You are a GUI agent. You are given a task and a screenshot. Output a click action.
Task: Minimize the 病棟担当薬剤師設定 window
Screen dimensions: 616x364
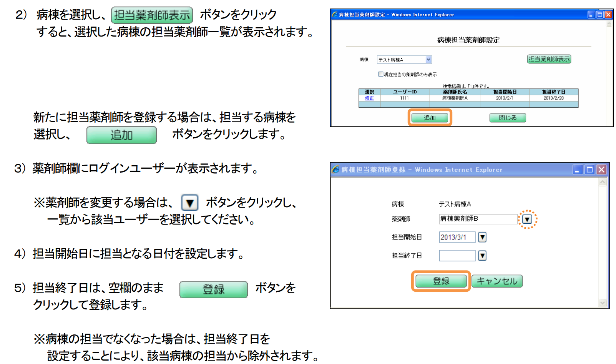[591, 15]
